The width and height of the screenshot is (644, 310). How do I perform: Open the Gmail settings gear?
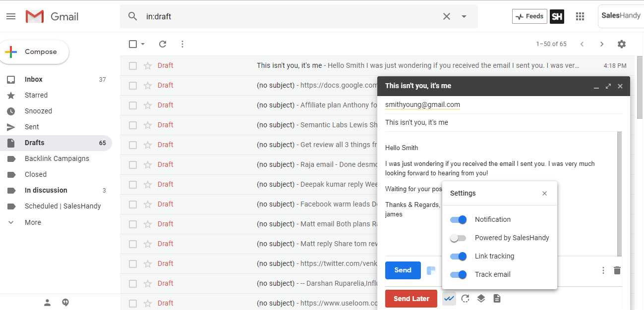[622, 44]
